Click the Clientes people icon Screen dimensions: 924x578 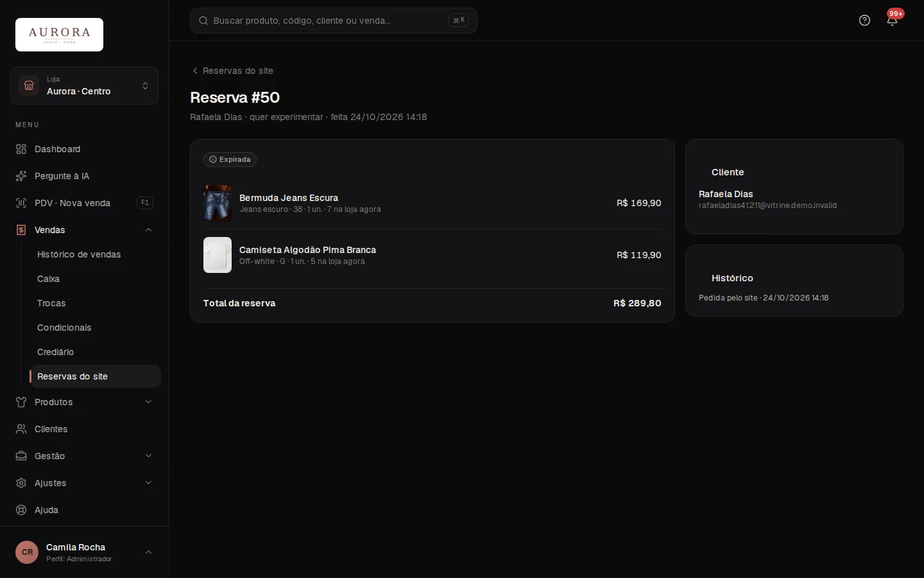point(21,429)
